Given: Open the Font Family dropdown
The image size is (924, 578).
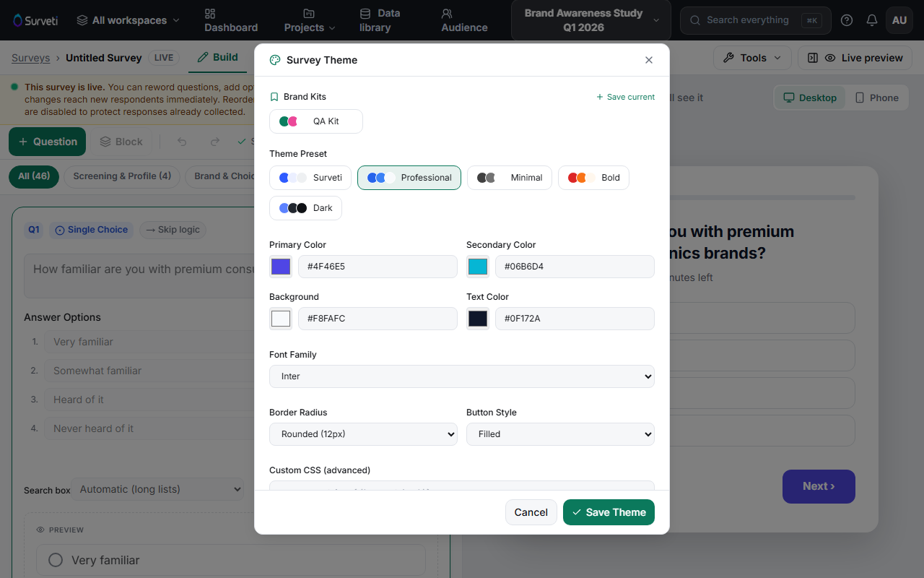Looking at the screenshot, I should tap(462, 376).
